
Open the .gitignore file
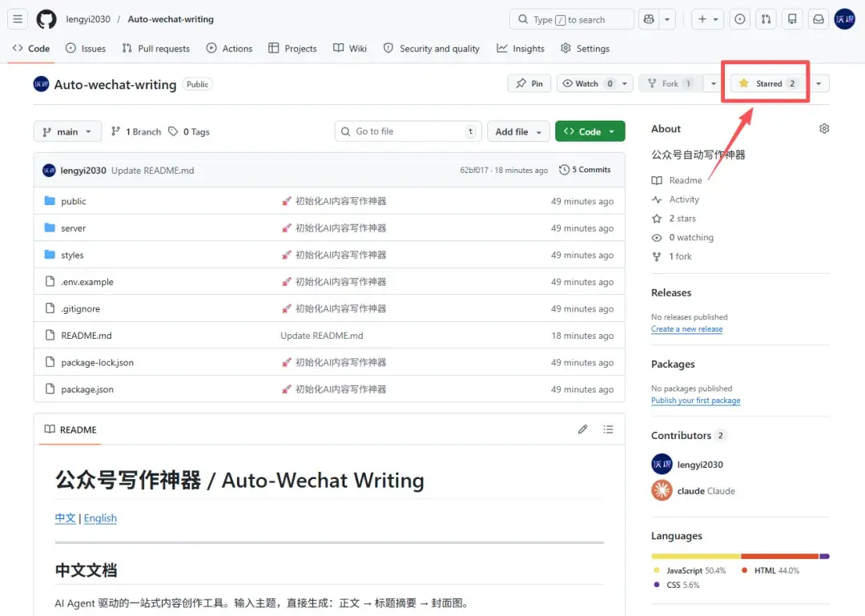click(81, 308)
